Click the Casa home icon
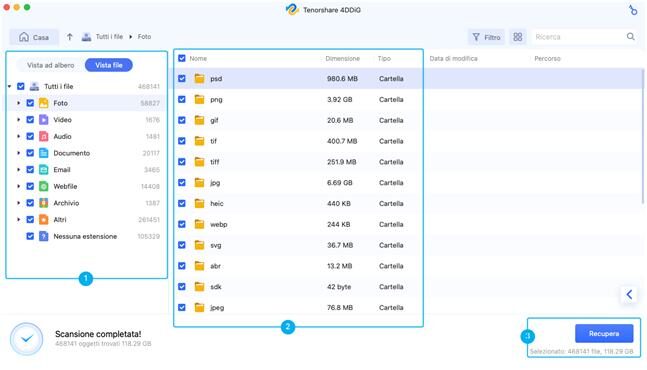 pyautogui.click(x=24, y=37)
